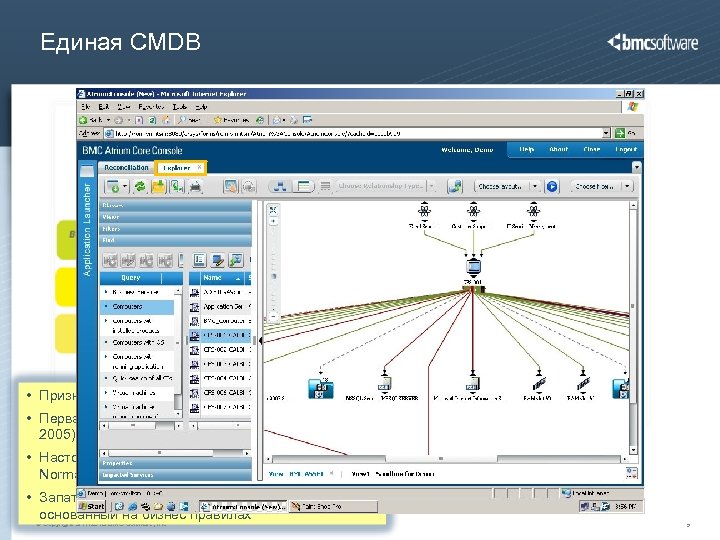Click the zoom in plus button on the canvas
Image resolution: width=720 pixels, height=540 pixels.
tap(273, 221)
